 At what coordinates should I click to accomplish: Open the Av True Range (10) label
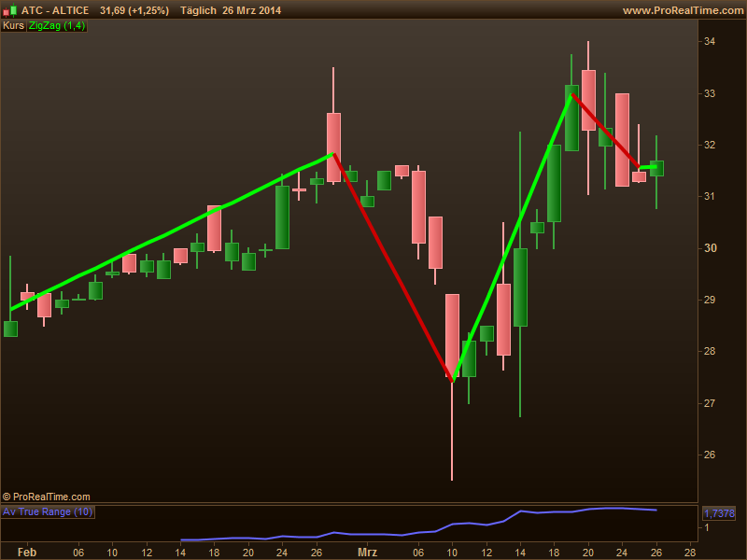48,511
